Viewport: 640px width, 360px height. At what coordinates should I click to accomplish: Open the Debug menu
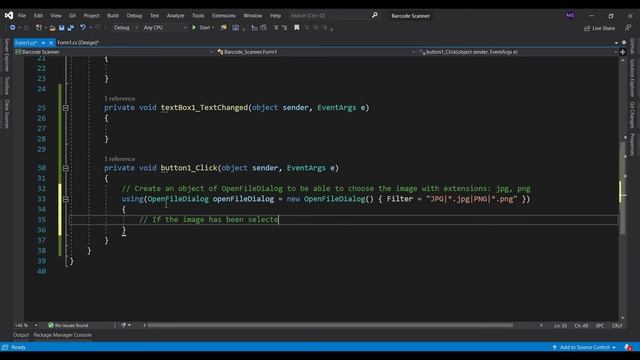(x=134, y=16)
